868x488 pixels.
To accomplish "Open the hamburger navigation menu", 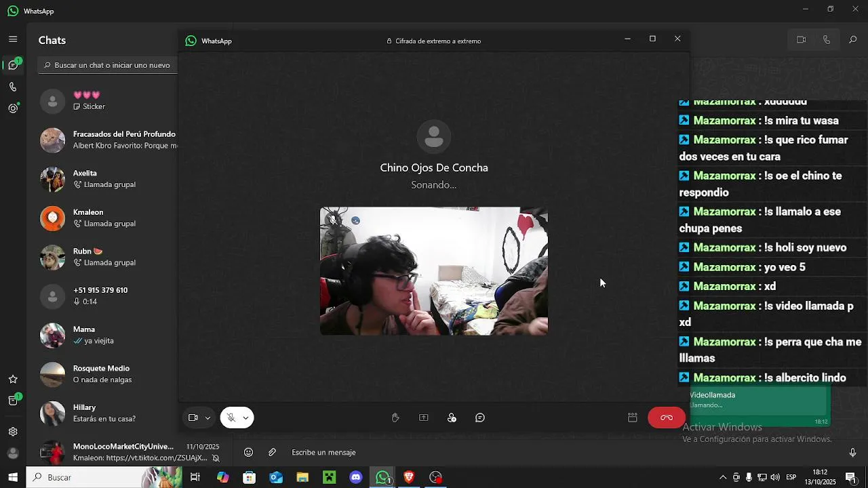I will 13,39.
